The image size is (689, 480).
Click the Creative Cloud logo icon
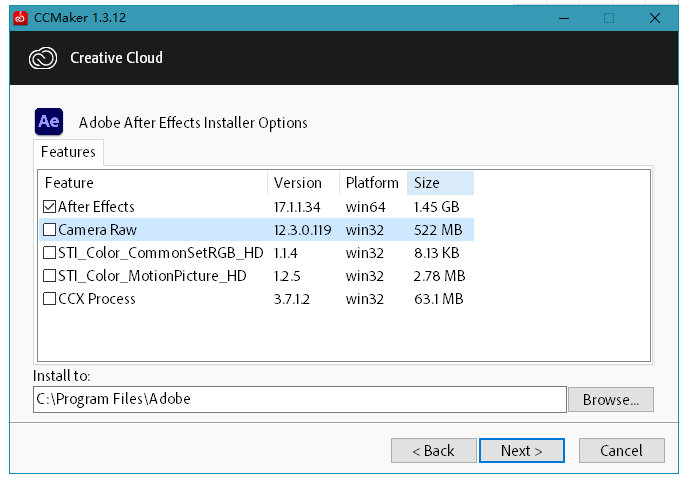pyautogui.click(x=43, y=58)
